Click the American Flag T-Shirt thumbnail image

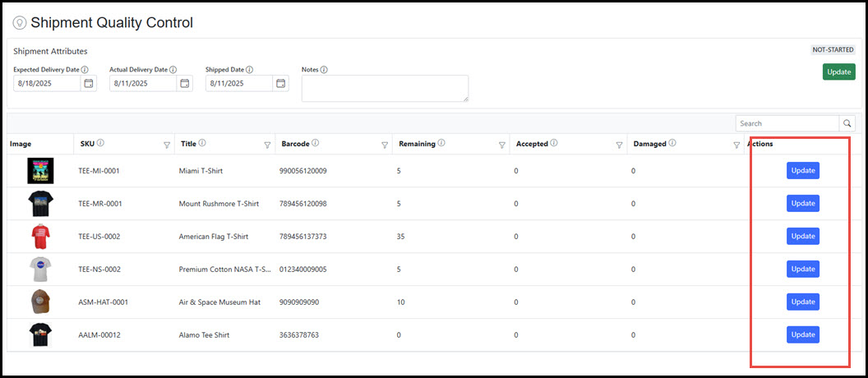click(x=40, y=236)
